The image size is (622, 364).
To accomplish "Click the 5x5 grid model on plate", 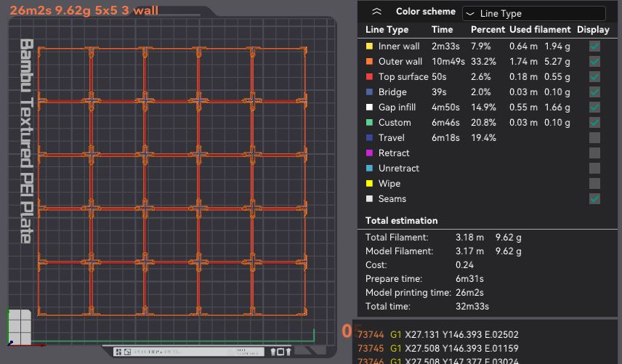I will point(172,182).
